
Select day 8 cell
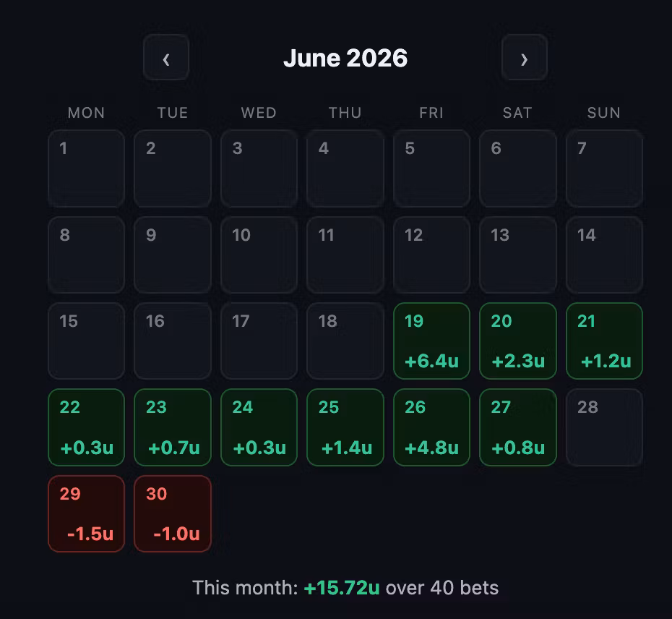click(x=86, y=255)
